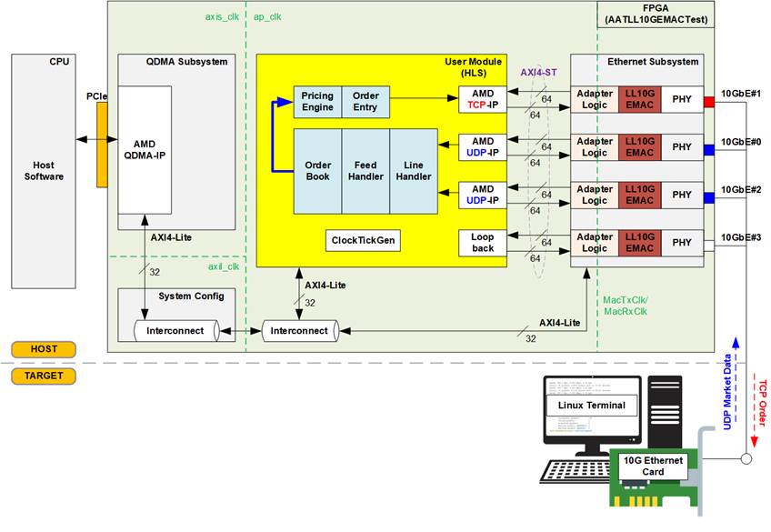Select the Line Handler block

[x=414, y=171]
